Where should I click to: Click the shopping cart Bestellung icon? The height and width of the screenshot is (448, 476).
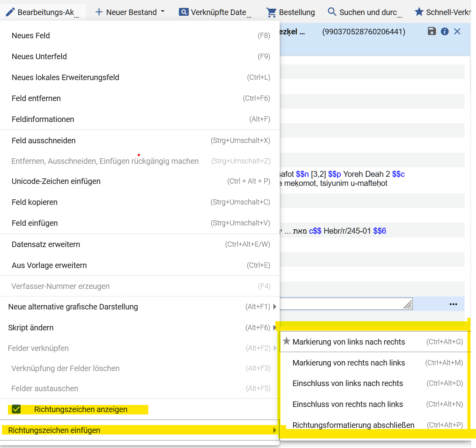click(x=271, y=12)
